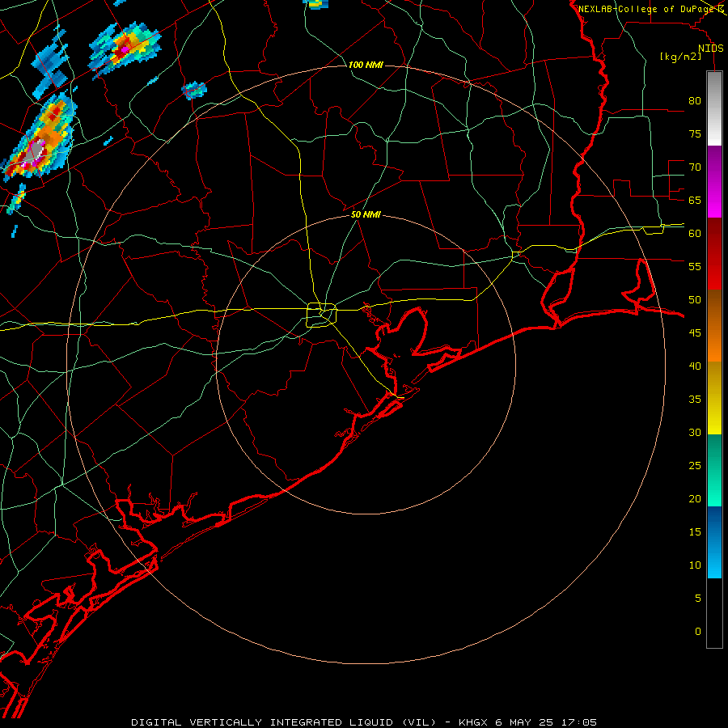Click the 35 value on color scale
Screen dimensions: 728x728
(x=695, y=400)
